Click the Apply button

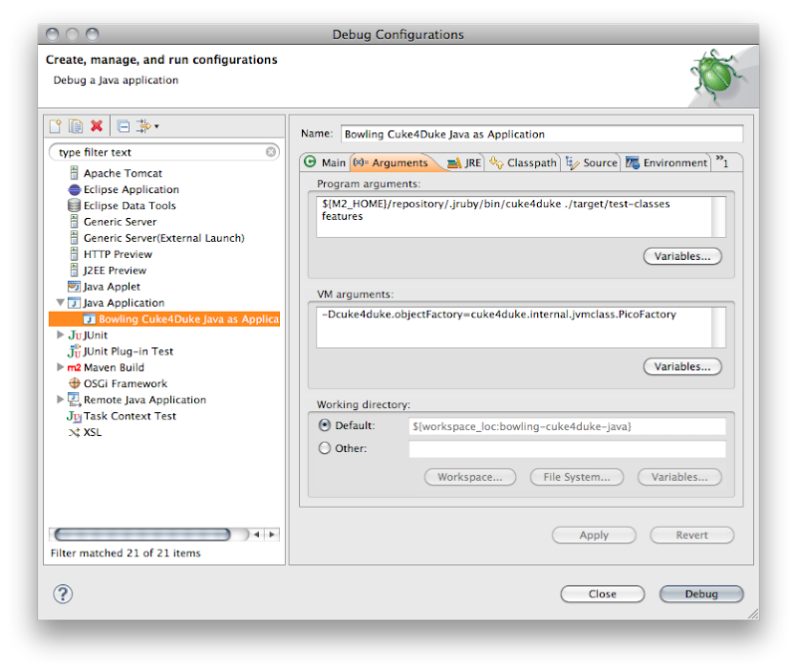pos(594,535)
